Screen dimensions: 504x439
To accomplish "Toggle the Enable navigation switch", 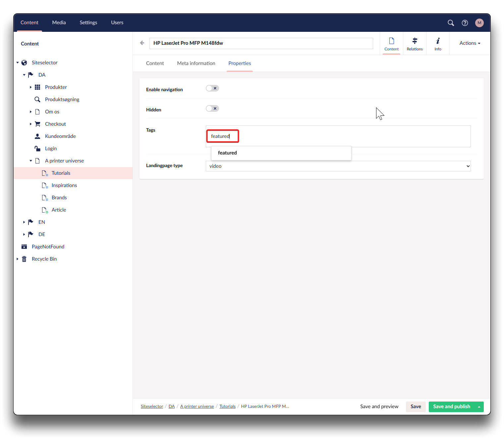I will 212,88.
